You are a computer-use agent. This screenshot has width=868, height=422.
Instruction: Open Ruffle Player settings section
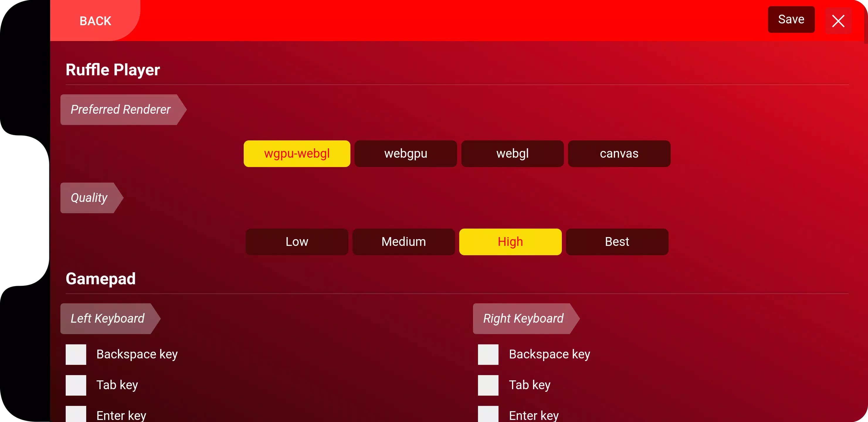pos(113,69)
